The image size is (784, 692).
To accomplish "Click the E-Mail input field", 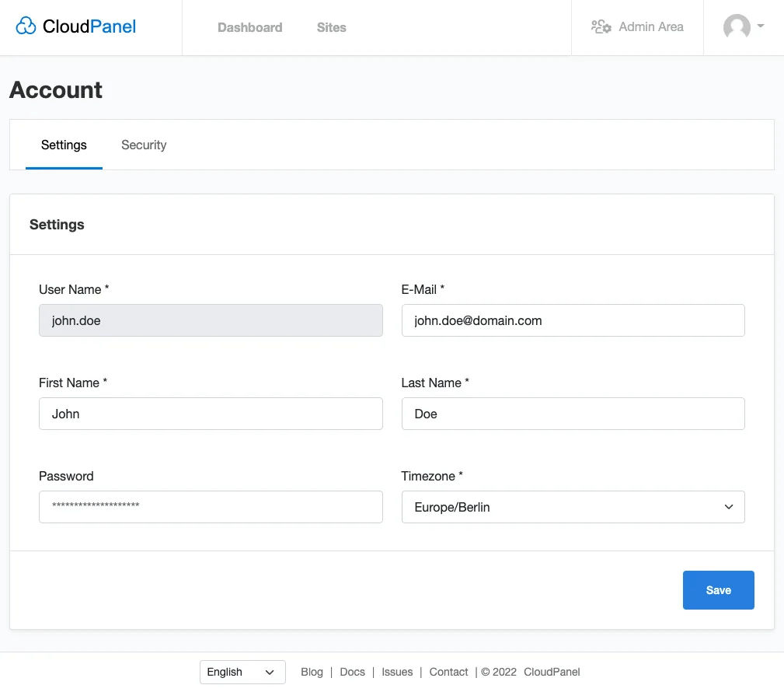I will click(573, 320).
